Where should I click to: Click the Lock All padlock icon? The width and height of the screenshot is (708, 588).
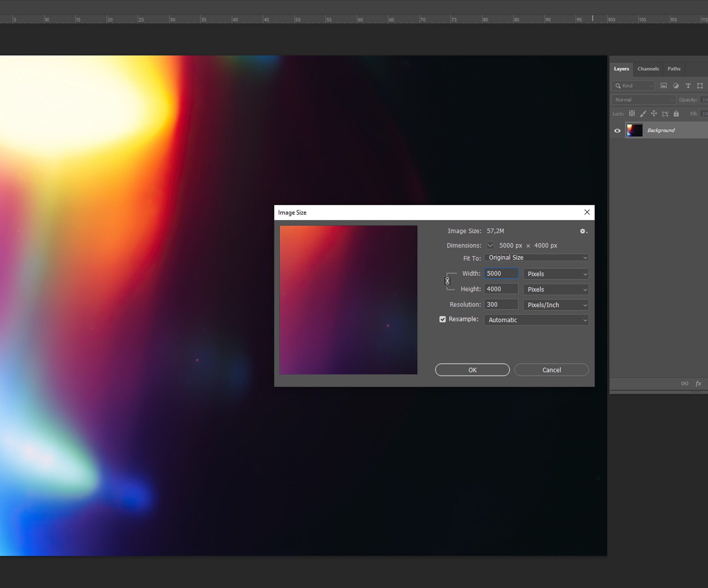click(676, 114)
